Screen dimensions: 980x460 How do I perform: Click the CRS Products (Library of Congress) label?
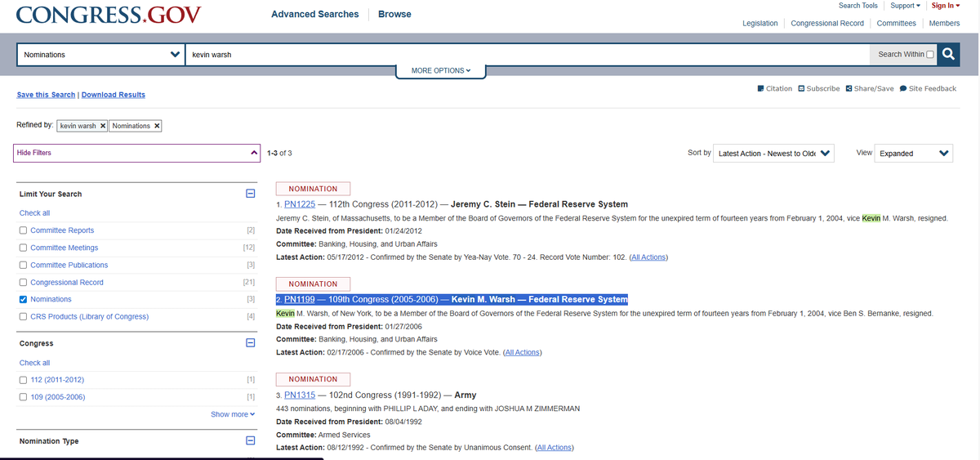pos(90,316)
